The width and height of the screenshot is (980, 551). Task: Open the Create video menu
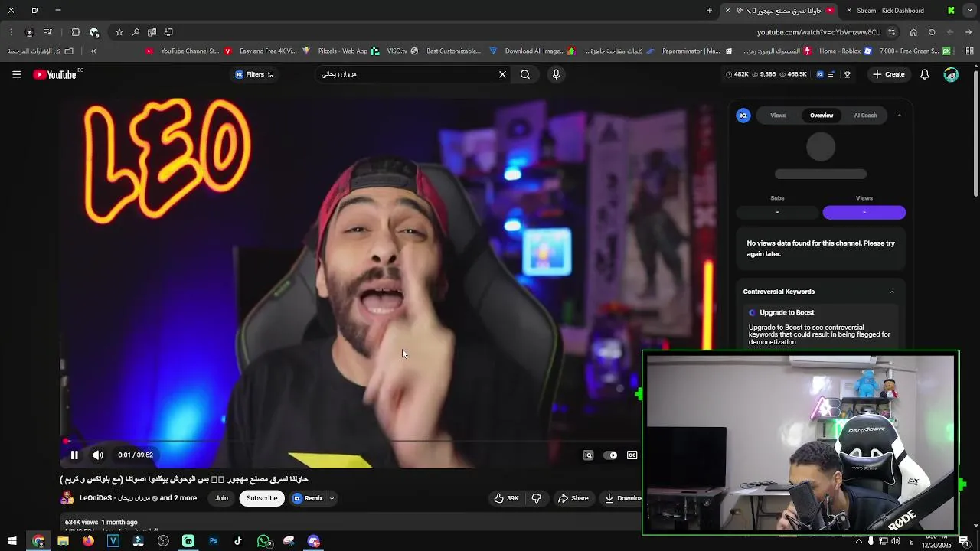click(x=889, y=74)
